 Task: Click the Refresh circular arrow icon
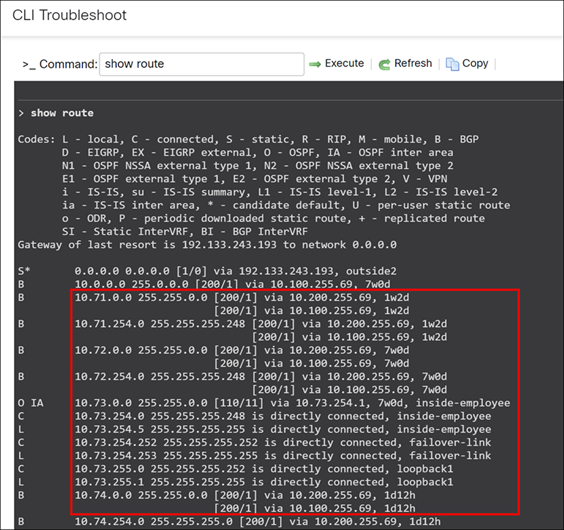point(384,64)
